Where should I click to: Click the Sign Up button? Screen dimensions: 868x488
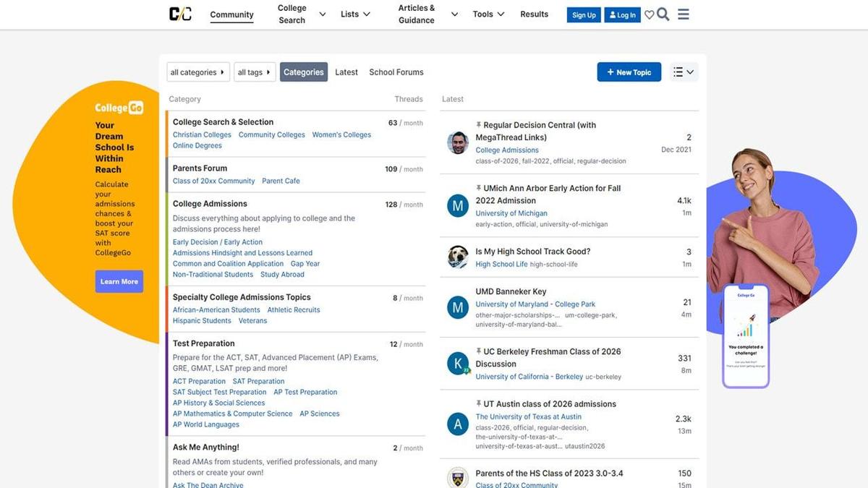coord(584,15)
